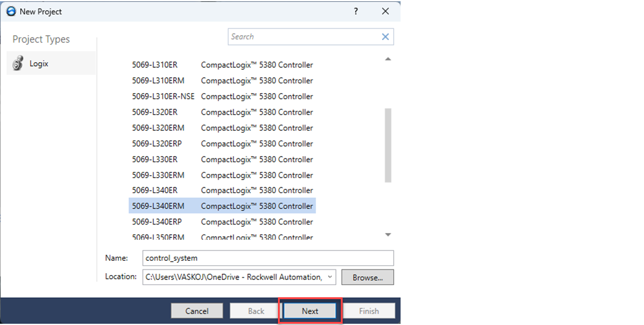Select controller 5069-L310ER
This screenshot has height=325, width=644.
(222, 65)
